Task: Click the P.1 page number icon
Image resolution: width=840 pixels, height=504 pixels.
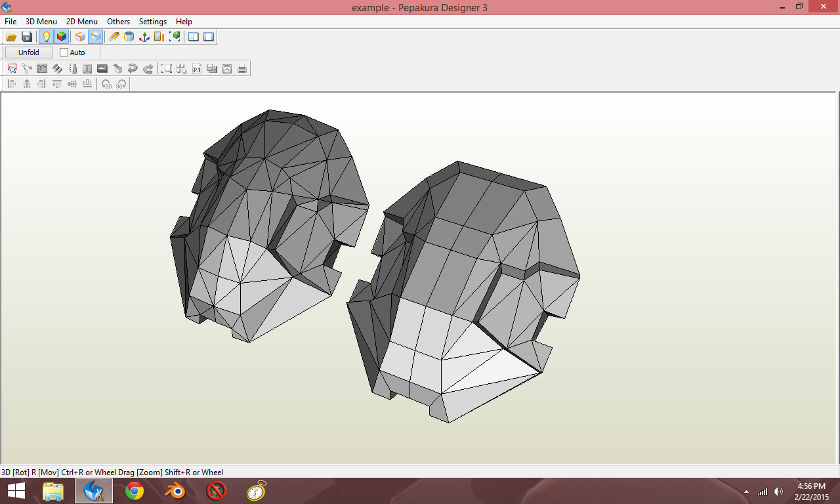Action: [197, 68]
